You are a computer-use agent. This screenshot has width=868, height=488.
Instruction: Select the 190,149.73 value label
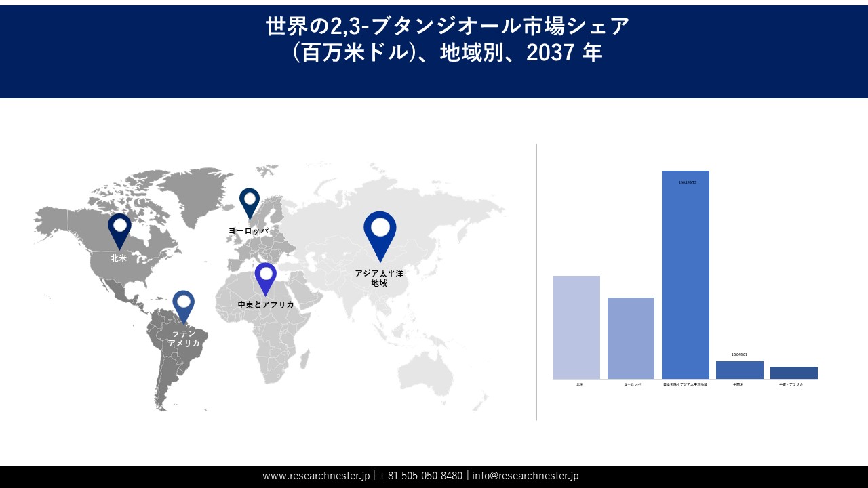pos(687,182)
